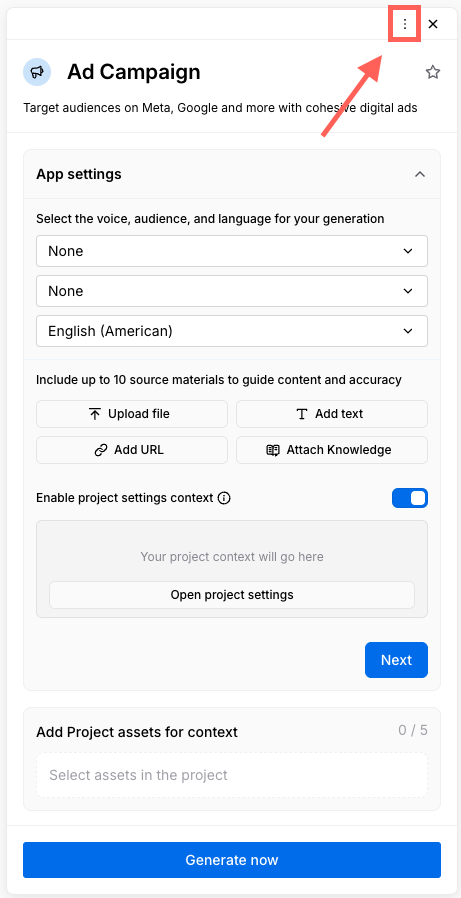This screenshot has height=898, width=461.
Task: Click the Next button
Action: [396, 660]
